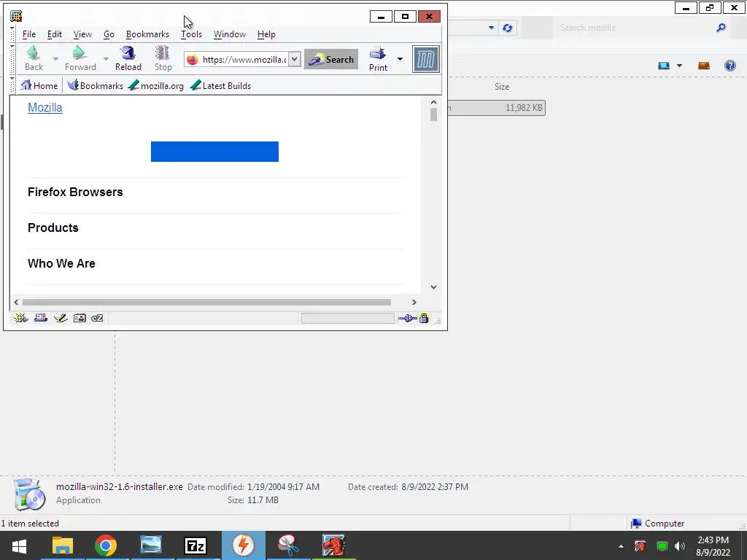The width and height of the screenshot is (747, 560).
Task: Click the Snipping Tool taskbar icon
Action: point(288,545)
